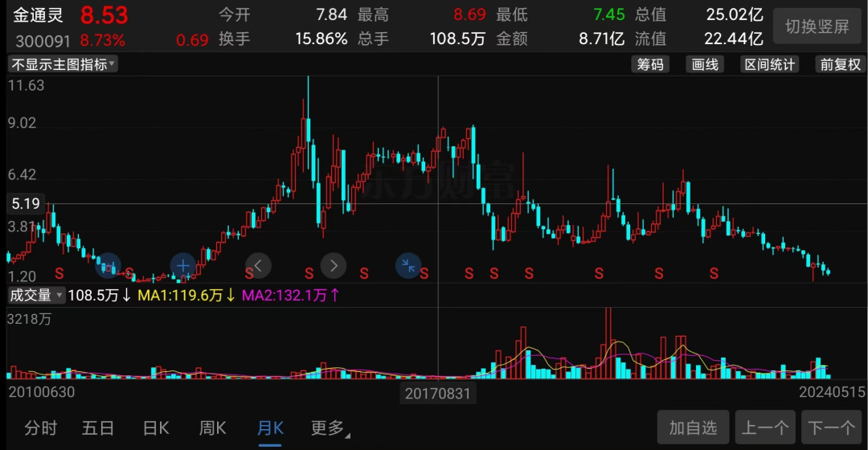Screen dimensions: 868x450
Task: Go to previous stock with 上一个
Action: 765,427
